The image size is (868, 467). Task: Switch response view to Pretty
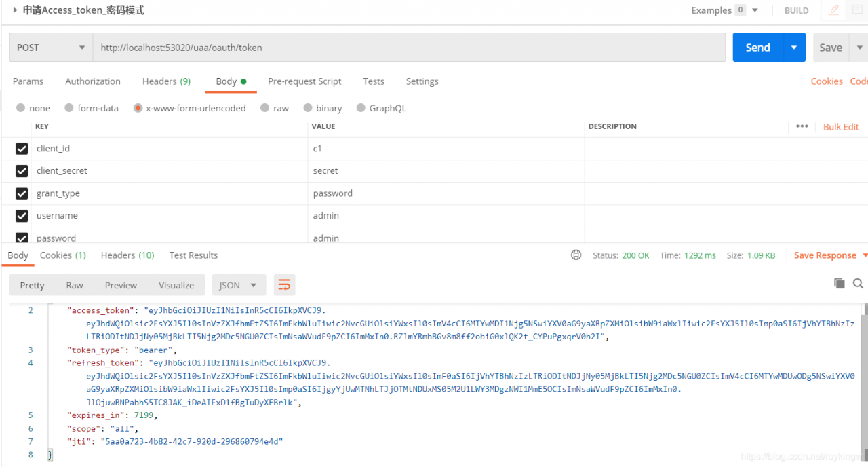coord(32,285)
